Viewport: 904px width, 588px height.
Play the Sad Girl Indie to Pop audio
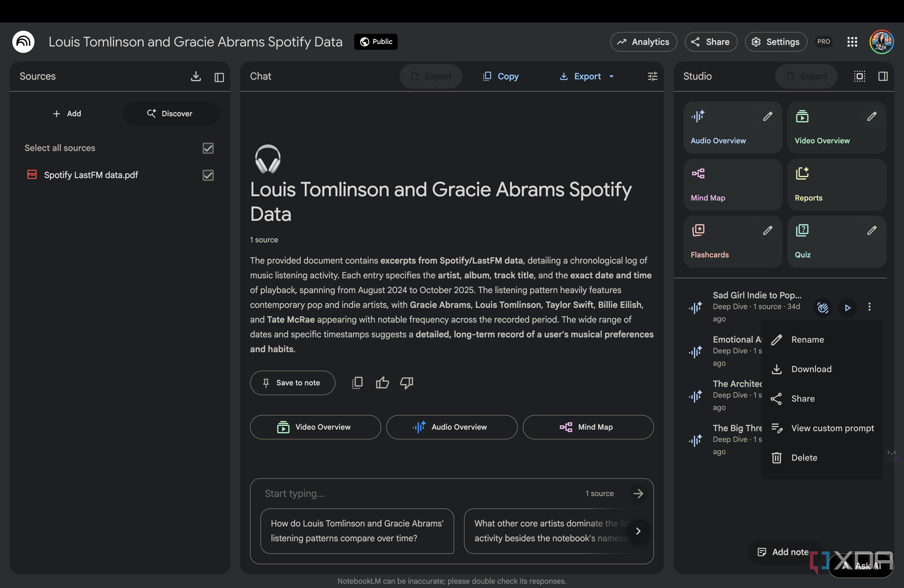click(x=847, y=307)
